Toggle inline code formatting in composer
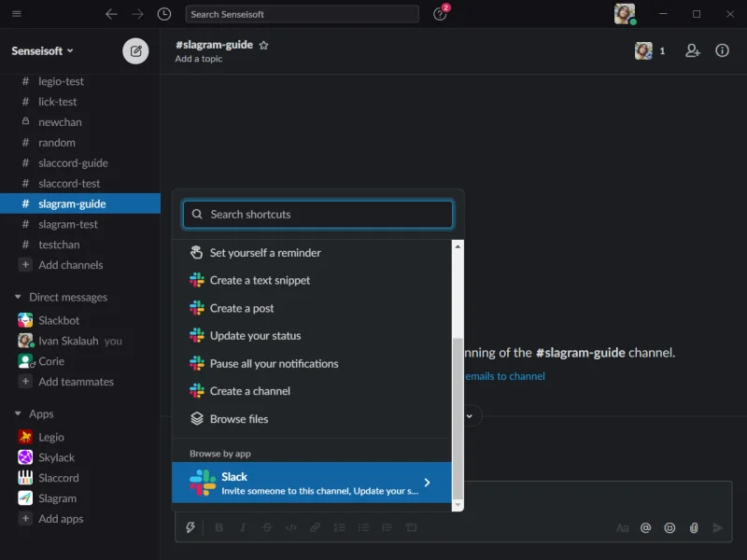 tap(291, 527)
